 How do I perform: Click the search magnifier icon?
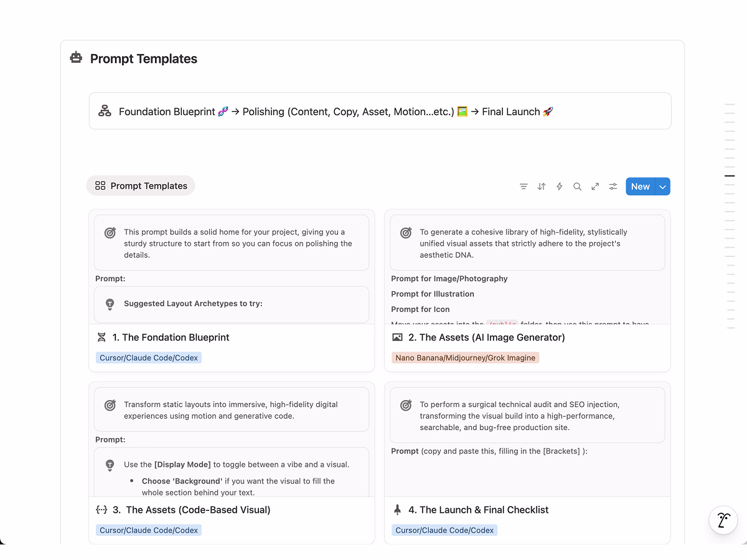[577, 187]
